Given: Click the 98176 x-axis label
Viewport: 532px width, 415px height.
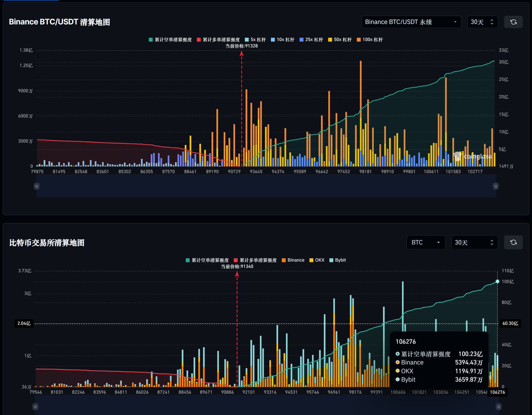Looking at the screenshot, I should pos(356,392).
